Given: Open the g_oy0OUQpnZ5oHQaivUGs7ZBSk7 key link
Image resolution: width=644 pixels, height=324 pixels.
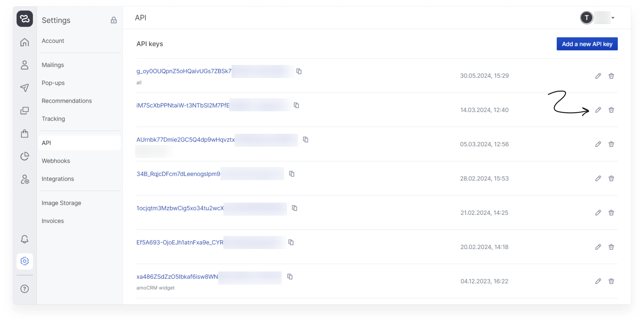Looking at the screenshot, I should tap(184, 71).
